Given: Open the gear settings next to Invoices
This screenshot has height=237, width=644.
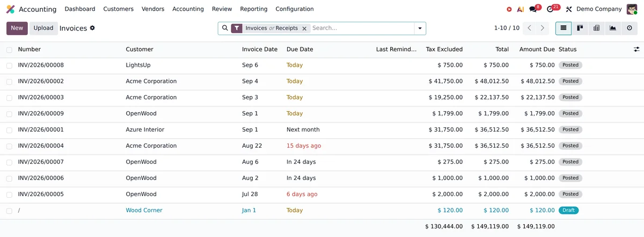Looking at the screenshot, I should click(x=92, y=28).
